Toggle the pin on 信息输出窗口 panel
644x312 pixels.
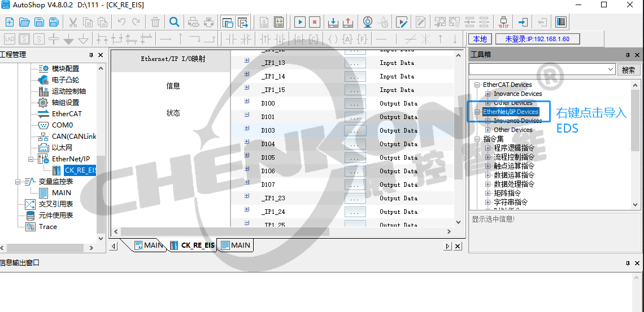point(628,263)
